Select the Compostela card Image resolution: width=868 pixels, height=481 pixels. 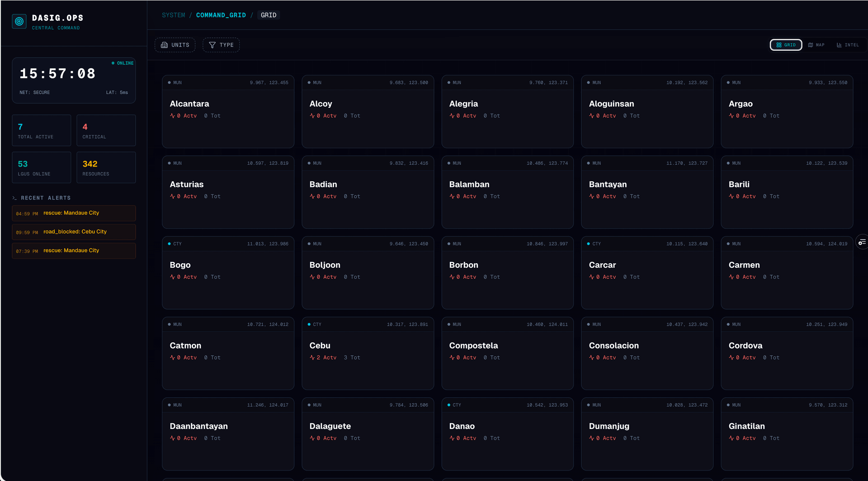508,353
